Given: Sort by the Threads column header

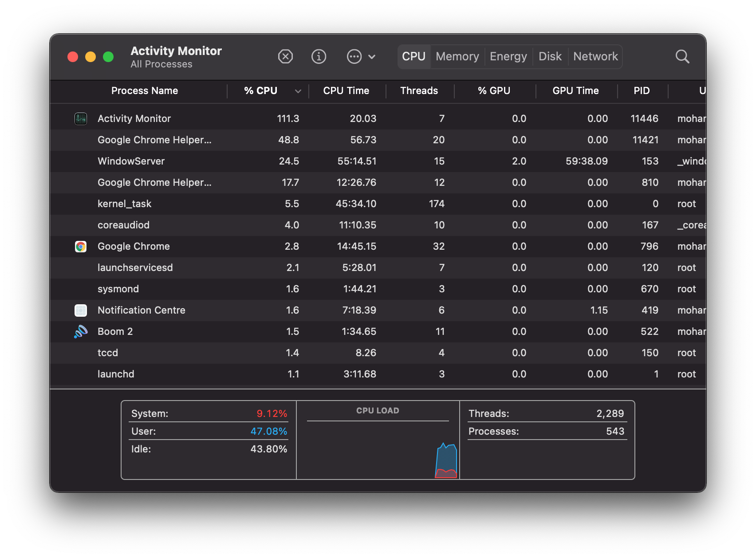Looking at the screenshot, I should pos(419,91).
